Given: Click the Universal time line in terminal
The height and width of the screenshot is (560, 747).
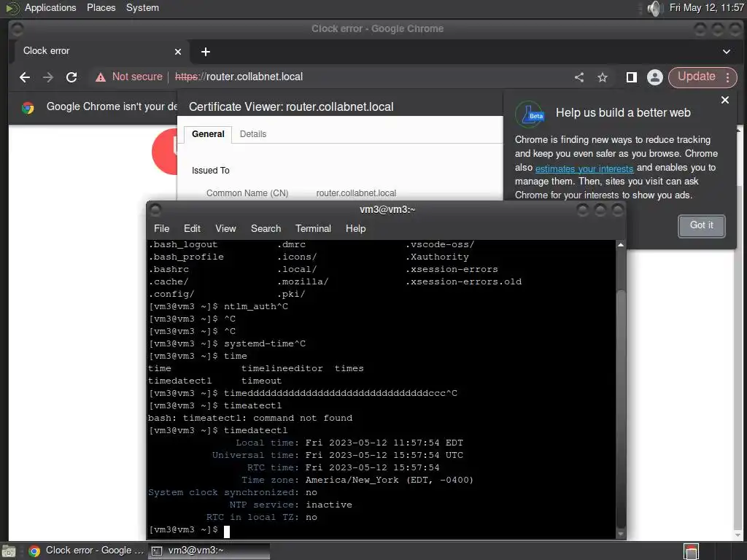Looking at the screenshot, I should click(338, 455).
